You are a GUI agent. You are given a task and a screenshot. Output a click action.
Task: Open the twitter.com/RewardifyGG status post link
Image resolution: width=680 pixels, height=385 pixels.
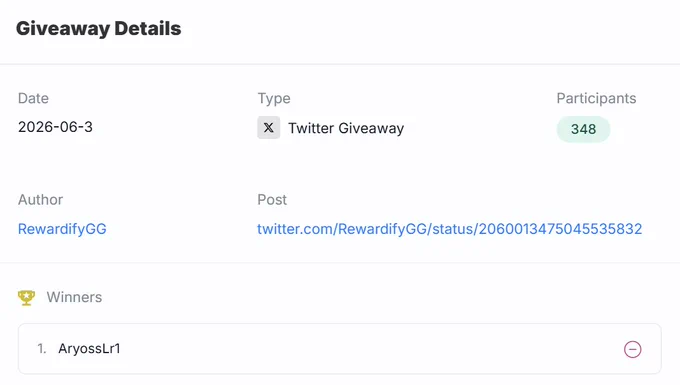click(449, 229)
